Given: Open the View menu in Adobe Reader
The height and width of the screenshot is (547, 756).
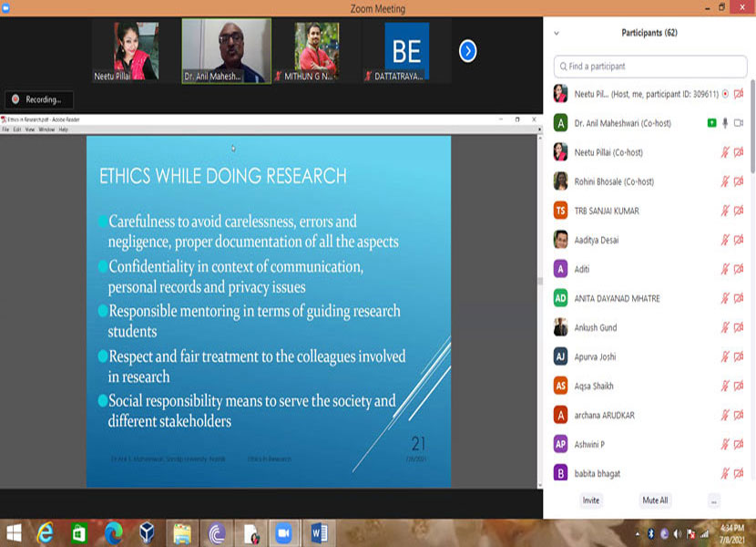Looking at the screenshot, I should point(30,129).
